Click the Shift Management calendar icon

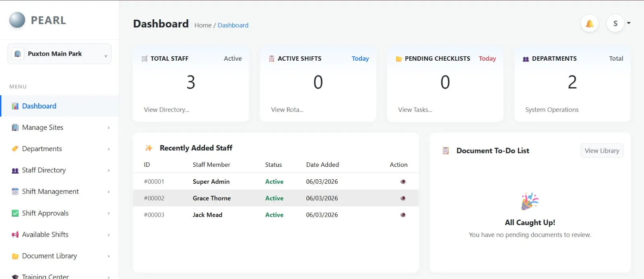[x=15, y=192]
